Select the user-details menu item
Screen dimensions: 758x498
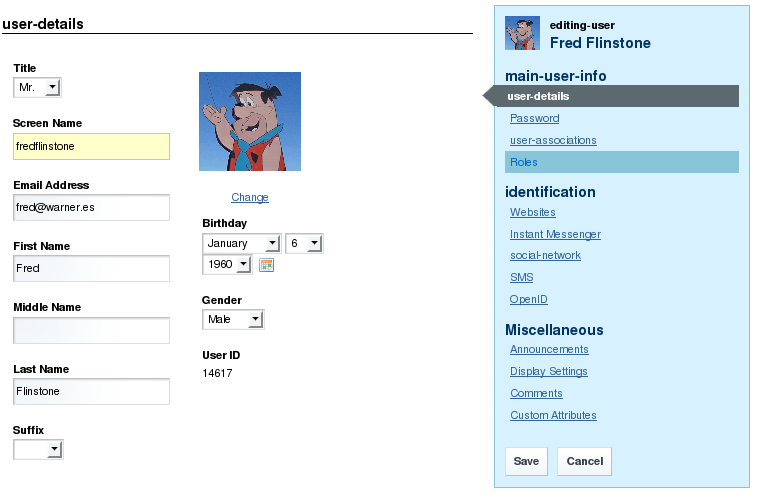click(538, 96)
